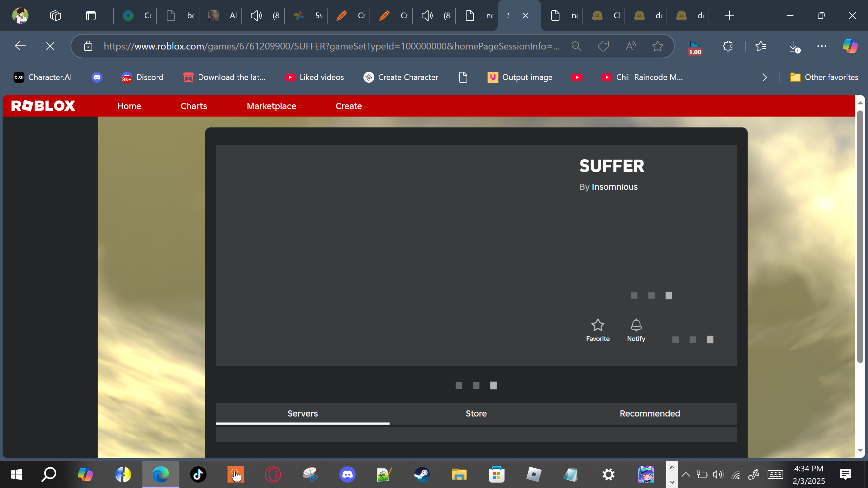The width and height of the screenshot is (868, 488).
Task: Add this page to favorites with star icon
Action: (x=658, y=46)
